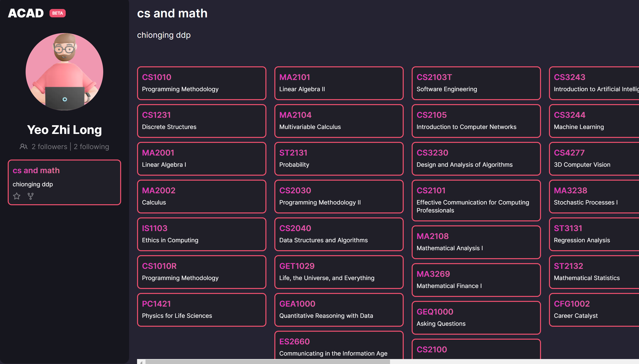639x364 pixels.
Task: Click the 2 followers link
Action: [x=49, y=147]
